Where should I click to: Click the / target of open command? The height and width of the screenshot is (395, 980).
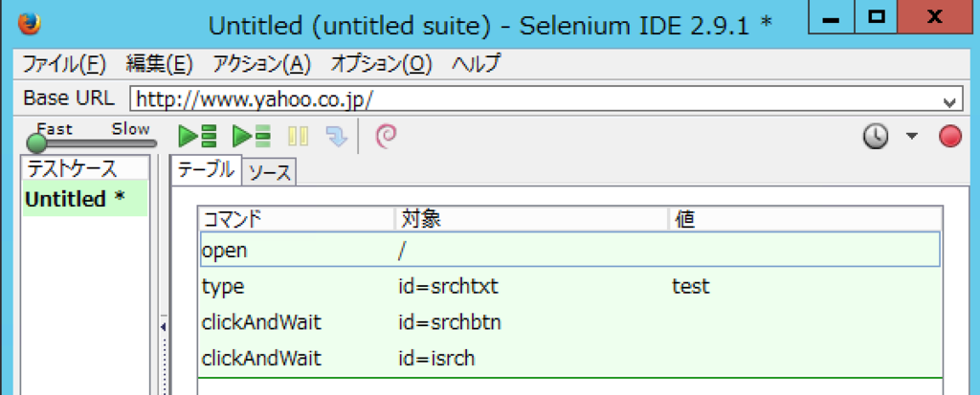401,250
